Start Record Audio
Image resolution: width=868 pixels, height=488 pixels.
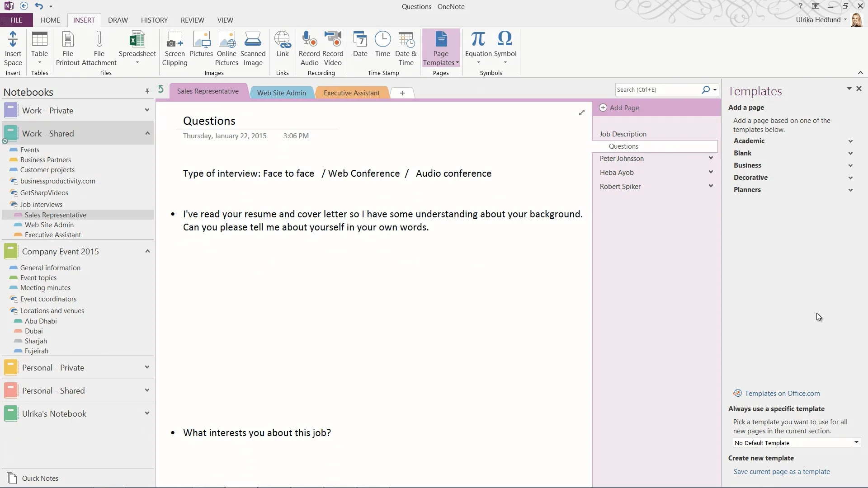click(309, 48)
